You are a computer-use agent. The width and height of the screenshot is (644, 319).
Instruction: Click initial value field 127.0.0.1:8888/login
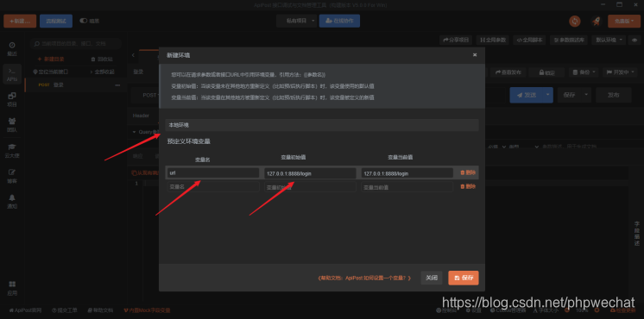tap(310, 173)
